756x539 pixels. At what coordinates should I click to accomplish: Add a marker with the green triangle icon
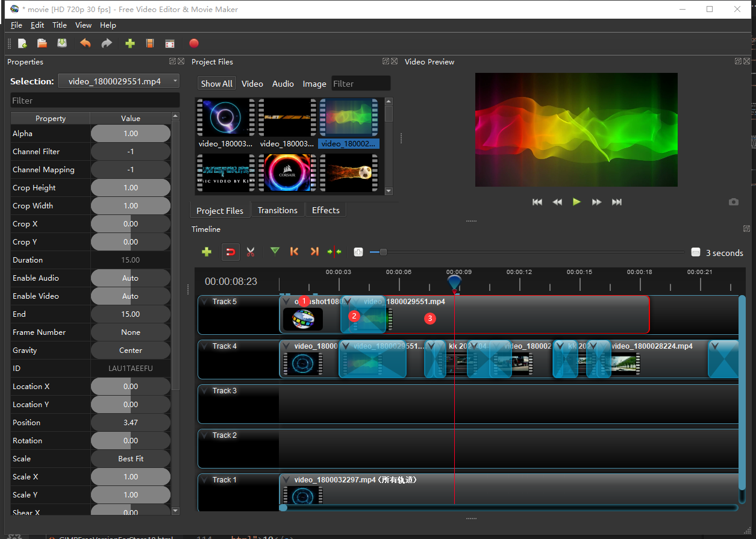(x=275, y=251)
